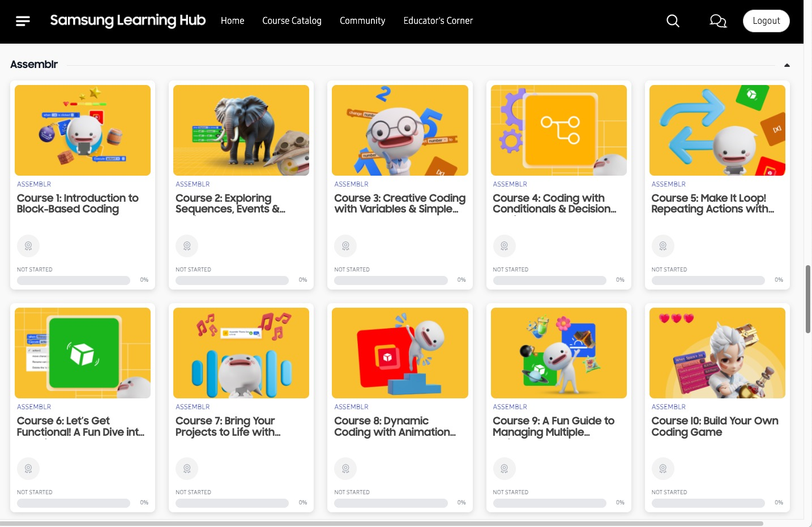Click the Course 5 progress bar
Viewport: 812px width, 527px height.
point(708,280)
